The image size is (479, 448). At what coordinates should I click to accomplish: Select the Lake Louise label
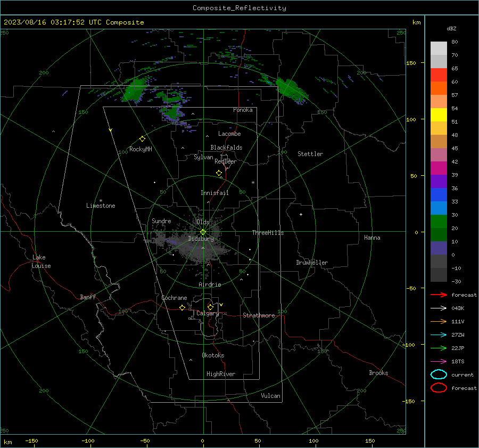click(x=41, y=262)
